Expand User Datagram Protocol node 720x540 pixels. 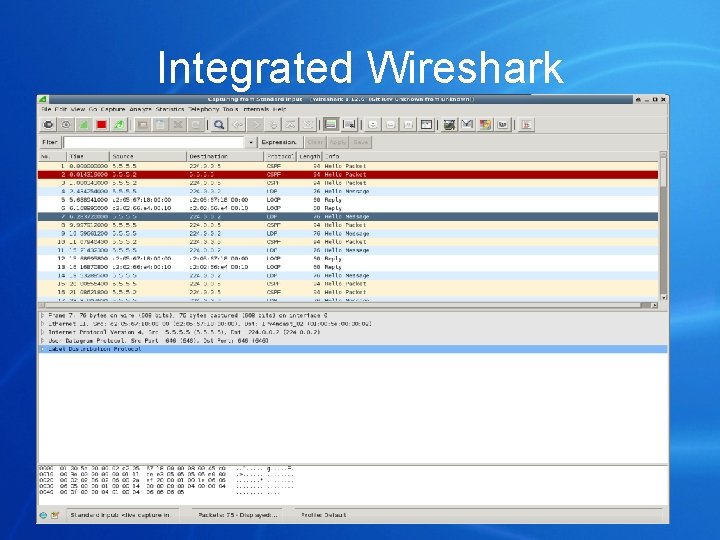(42, 341)
